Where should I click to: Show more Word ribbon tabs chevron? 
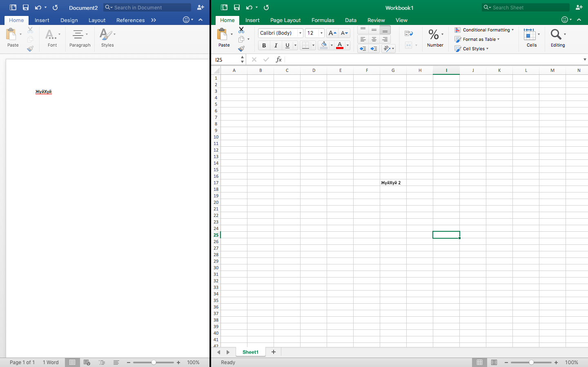tap(154, 20)
